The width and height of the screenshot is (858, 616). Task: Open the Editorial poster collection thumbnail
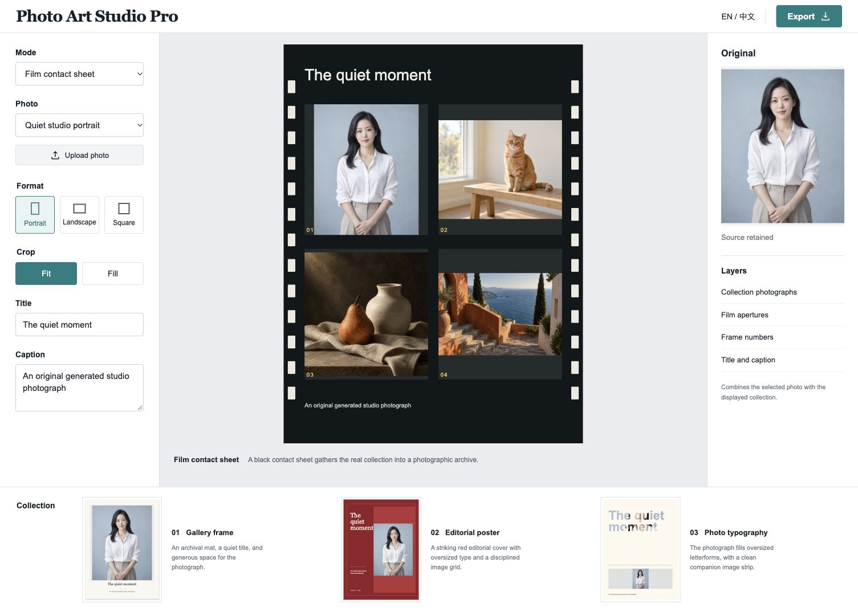[x=381, y=550]
